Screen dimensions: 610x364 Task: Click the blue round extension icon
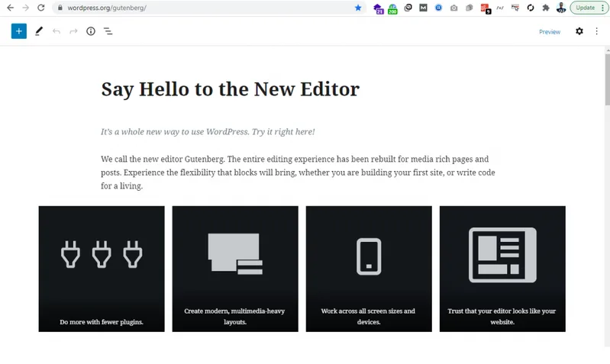438,8
